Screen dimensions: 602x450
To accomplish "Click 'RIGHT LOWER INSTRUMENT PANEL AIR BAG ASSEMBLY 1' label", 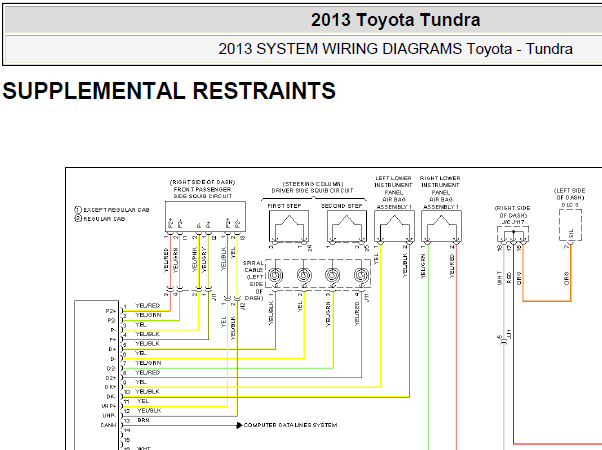I will click(441, 192).
